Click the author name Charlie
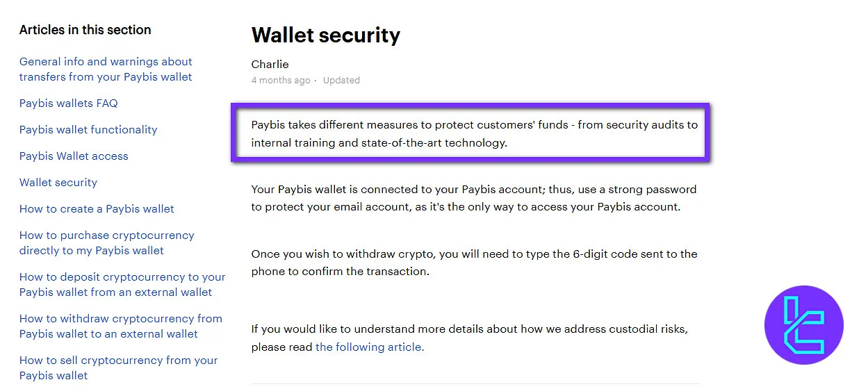The image size is (868, 389). (x=270, y=65)
